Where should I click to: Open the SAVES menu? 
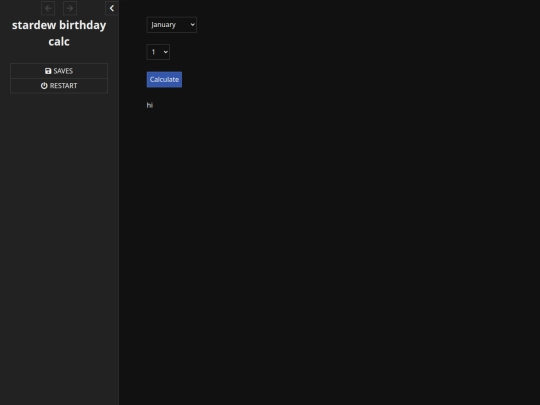tap(59, 71)
